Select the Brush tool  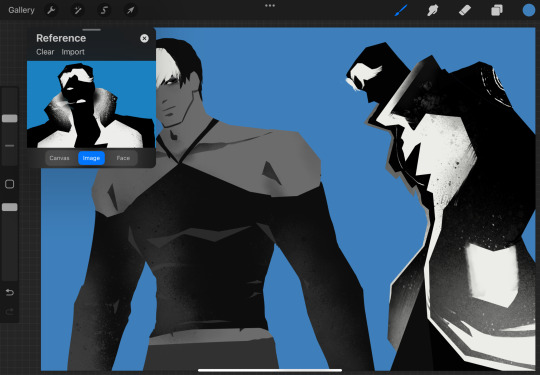401,10
